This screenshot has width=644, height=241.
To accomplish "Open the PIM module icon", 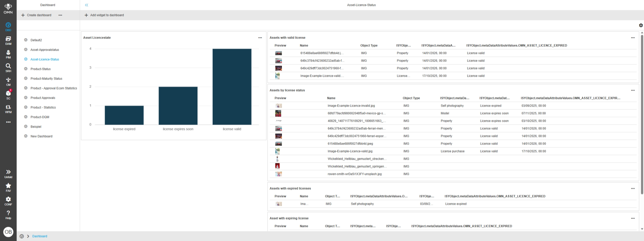I will click(8, 54).
